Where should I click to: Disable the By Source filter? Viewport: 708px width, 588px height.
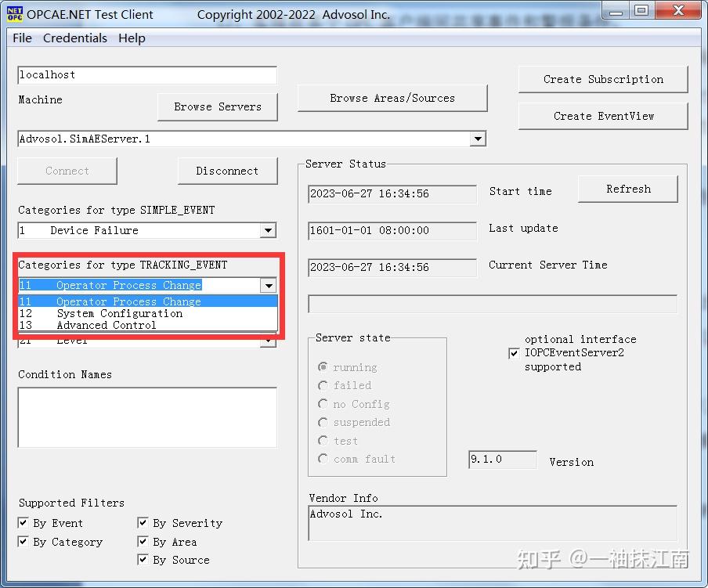click(143, 560)
